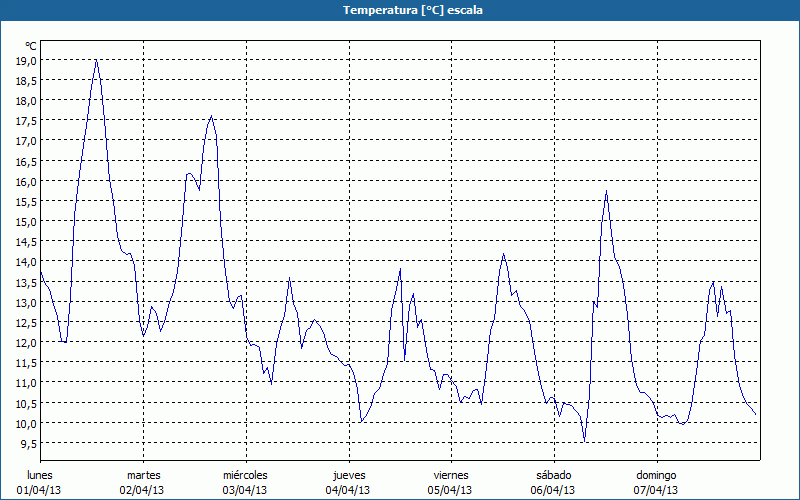Click the 04/04/13 date label
This screenshot has width=800, height=500.
click(x=348, y=490)
